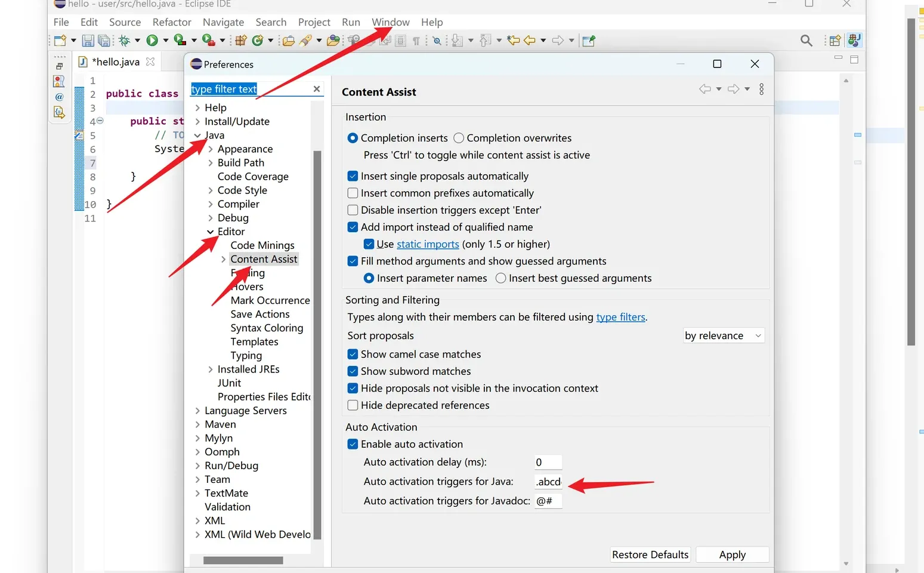Click the New file toolbar icon
The width and height of the screenshot is (924, 573).
[60, 41]
